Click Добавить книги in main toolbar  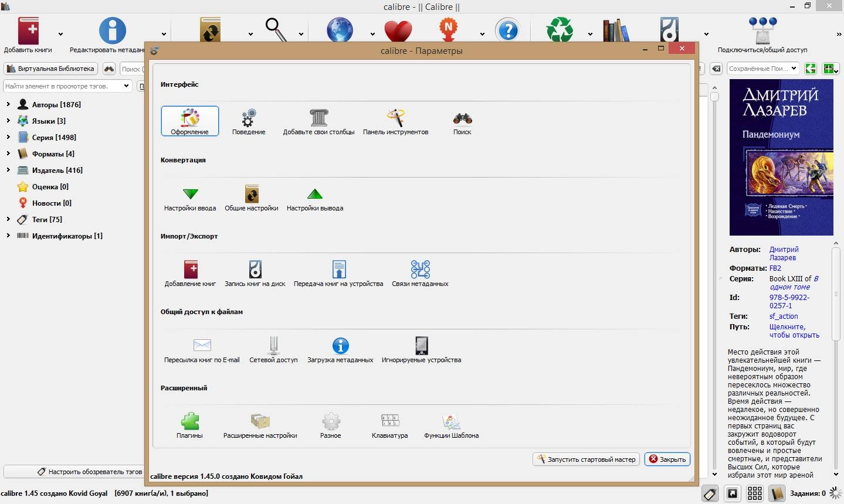(x=28, y=35)
